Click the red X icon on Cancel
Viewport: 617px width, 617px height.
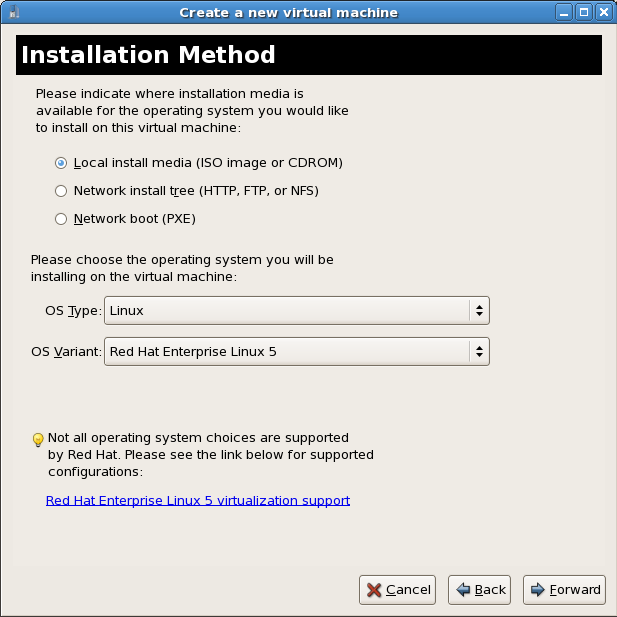[374, 590]
